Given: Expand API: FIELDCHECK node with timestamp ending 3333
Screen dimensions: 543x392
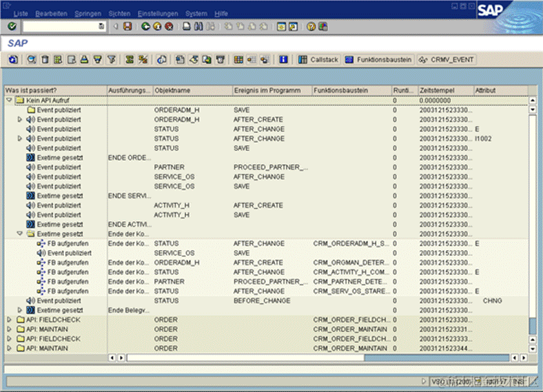Looking at the screenshot, I should [10, 339].
